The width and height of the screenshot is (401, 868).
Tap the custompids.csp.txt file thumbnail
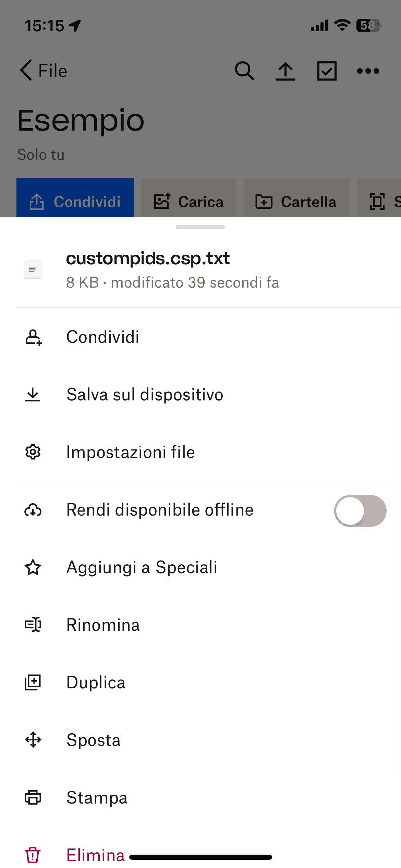point(33,269)
